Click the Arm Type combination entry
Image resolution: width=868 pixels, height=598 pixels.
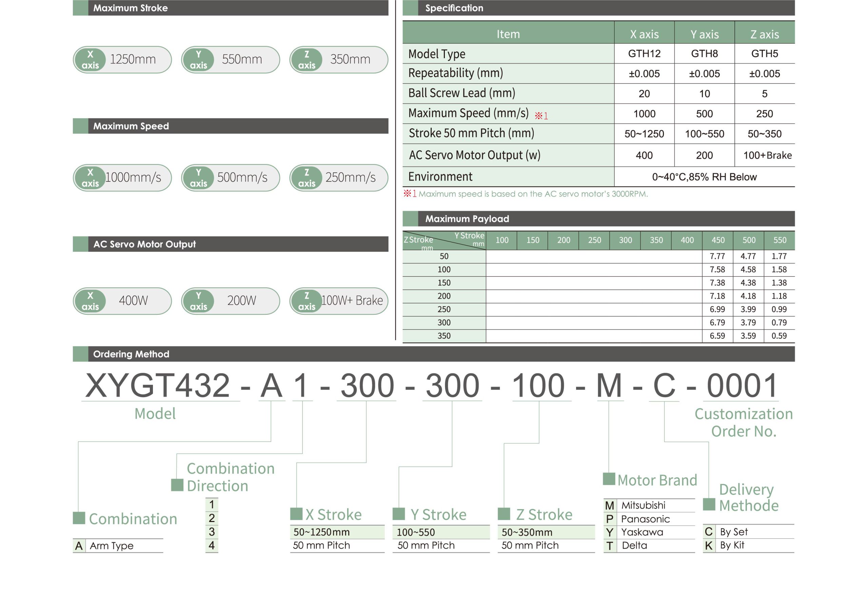click(111, 545)
